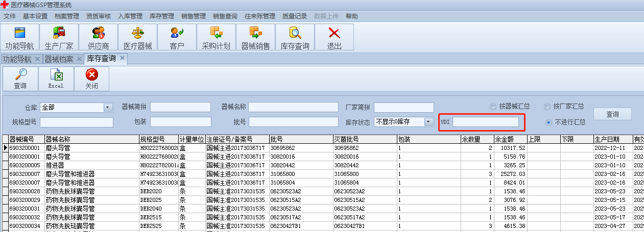This screenshot has height=232, width=644.
Task: Close the 库存查询 tab with its X
Action: [122, 58]
